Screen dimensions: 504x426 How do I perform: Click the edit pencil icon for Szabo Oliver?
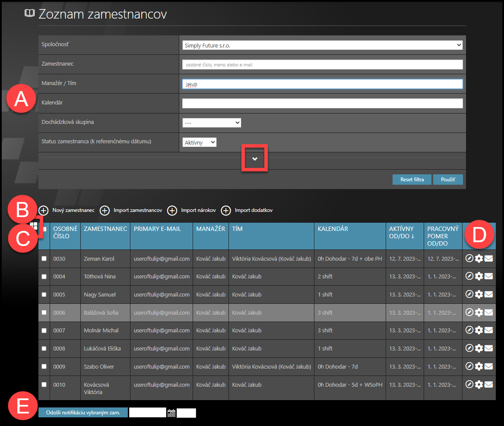pyautogui.click(x=469, y=366)
